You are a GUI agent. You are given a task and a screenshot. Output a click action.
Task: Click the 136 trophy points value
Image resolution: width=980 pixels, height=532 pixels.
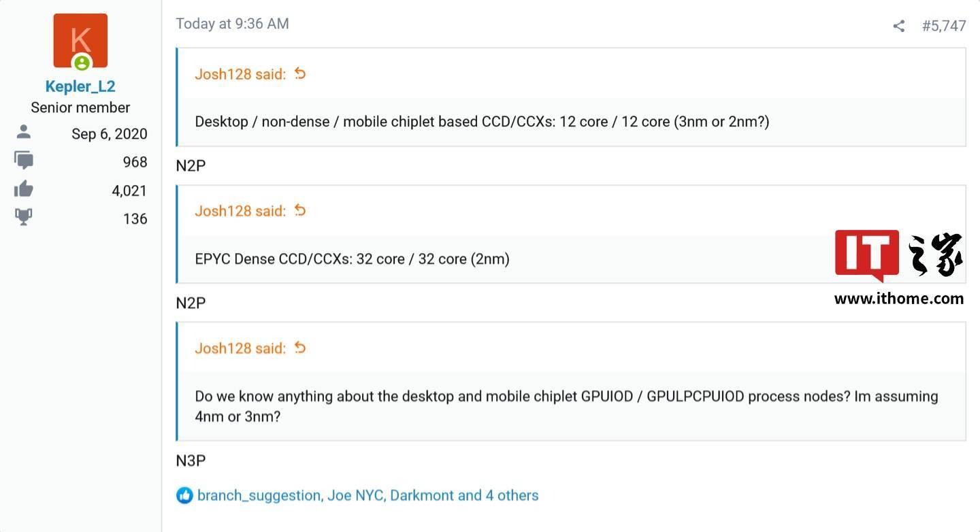click(135, 218)
